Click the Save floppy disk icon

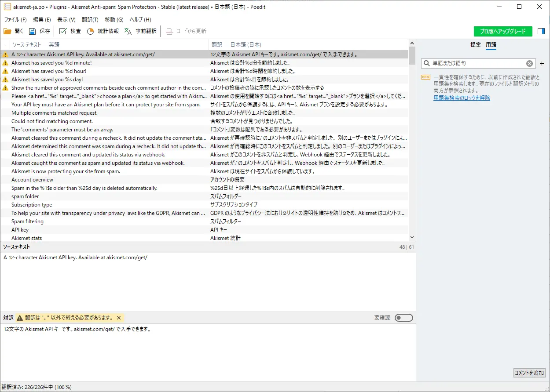[x=33, y=31]
